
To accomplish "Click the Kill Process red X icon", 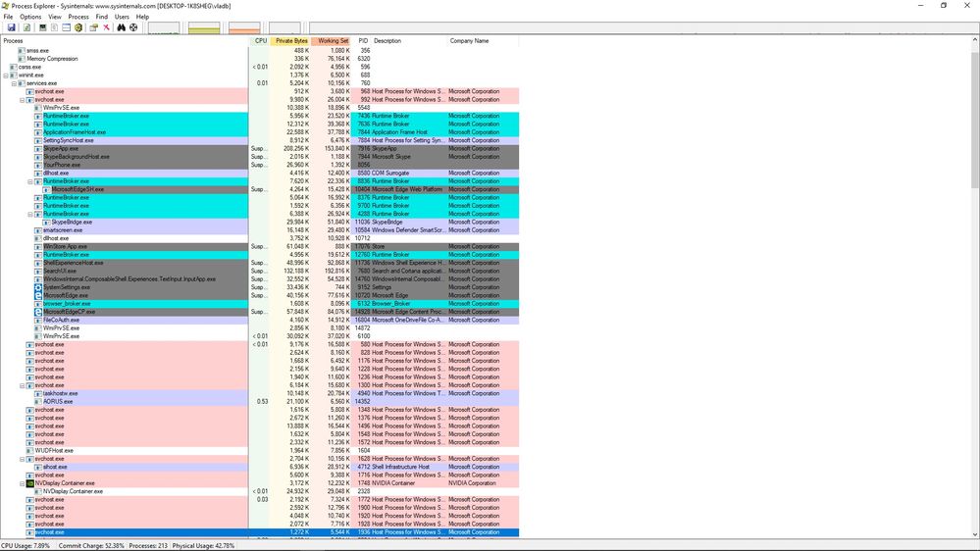I will (x=106, y=27).
